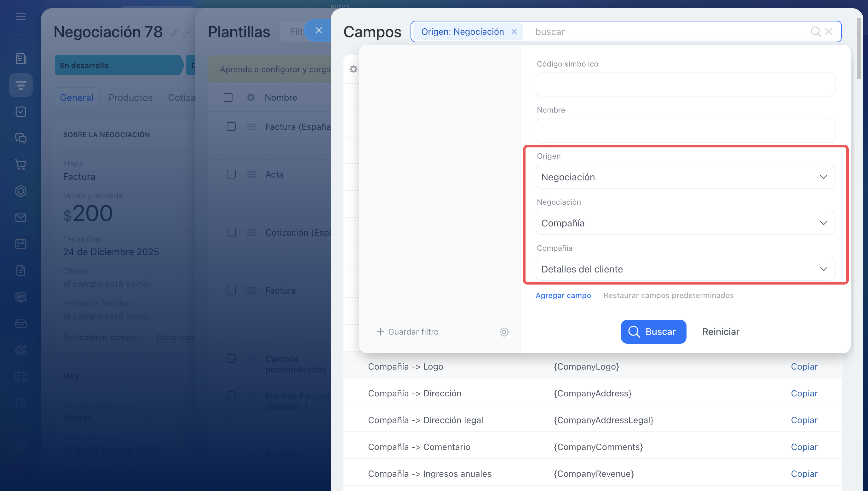
Task: Click the $200 amount in deal card
Action: point(88,213)
